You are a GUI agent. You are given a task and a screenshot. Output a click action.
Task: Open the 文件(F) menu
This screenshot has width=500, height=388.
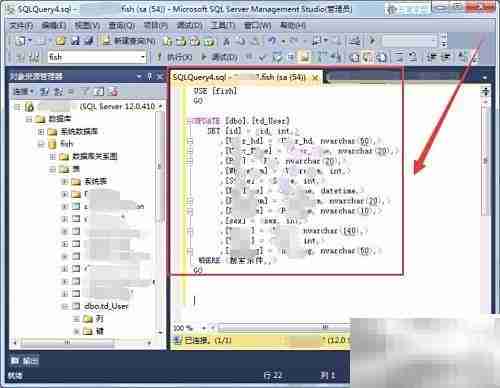[21, 26]
